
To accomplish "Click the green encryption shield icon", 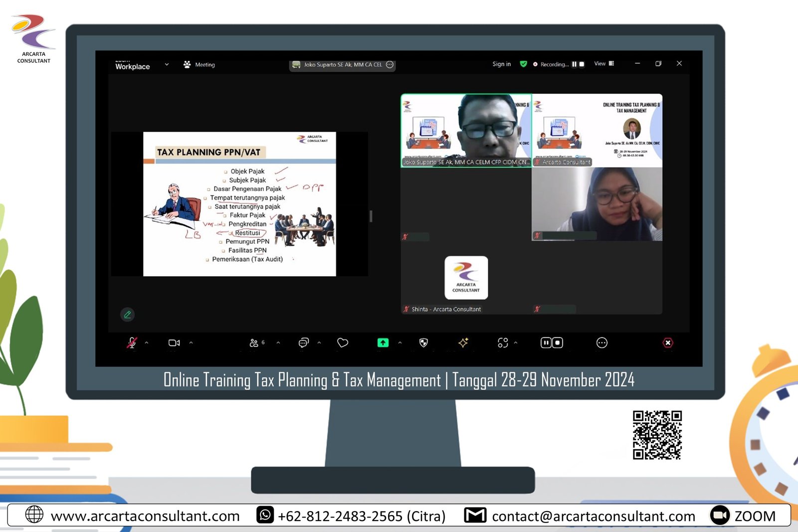I will [523, 64].
